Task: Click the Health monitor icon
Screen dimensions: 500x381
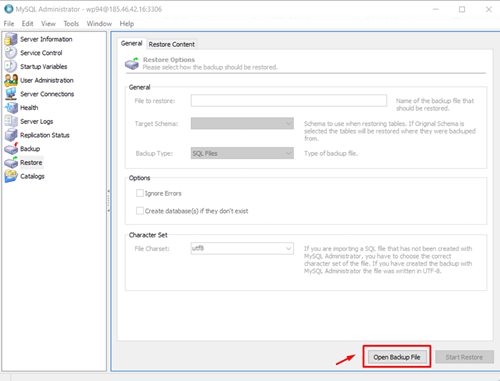Action: click(11, 107)
